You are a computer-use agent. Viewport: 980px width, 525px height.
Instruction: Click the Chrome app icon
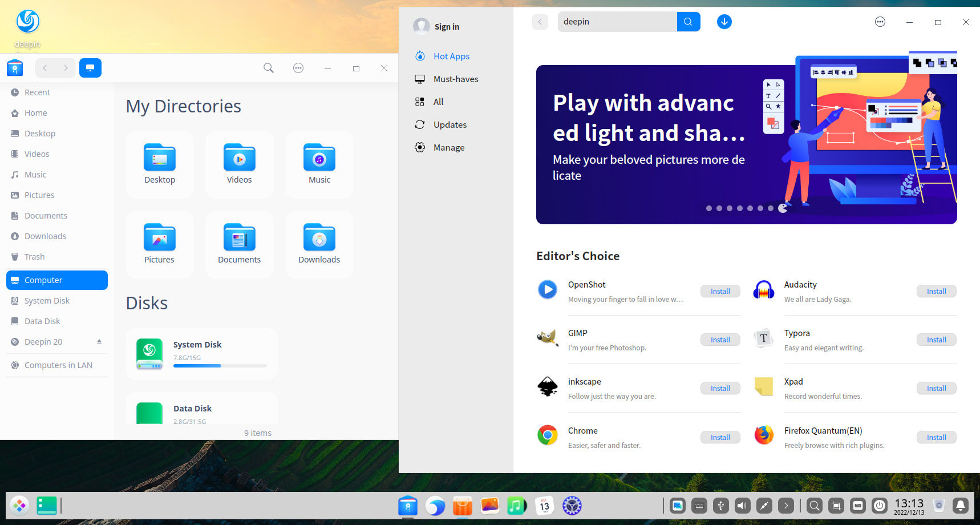[548, 435]
